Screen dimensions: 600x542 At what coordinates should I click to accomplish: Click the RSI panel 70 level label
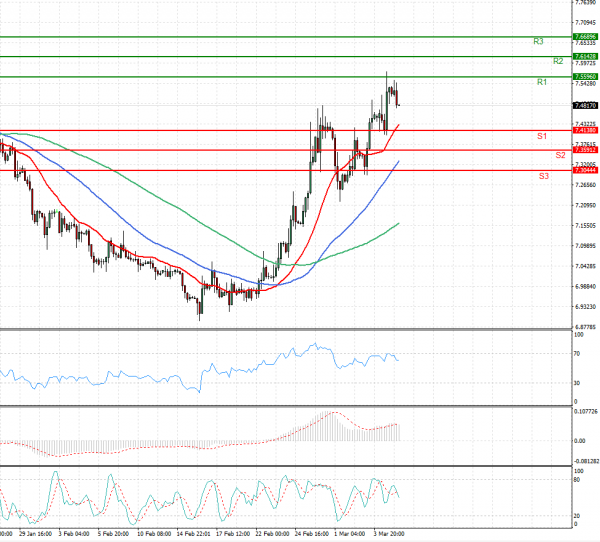click(x=577, y=354)
